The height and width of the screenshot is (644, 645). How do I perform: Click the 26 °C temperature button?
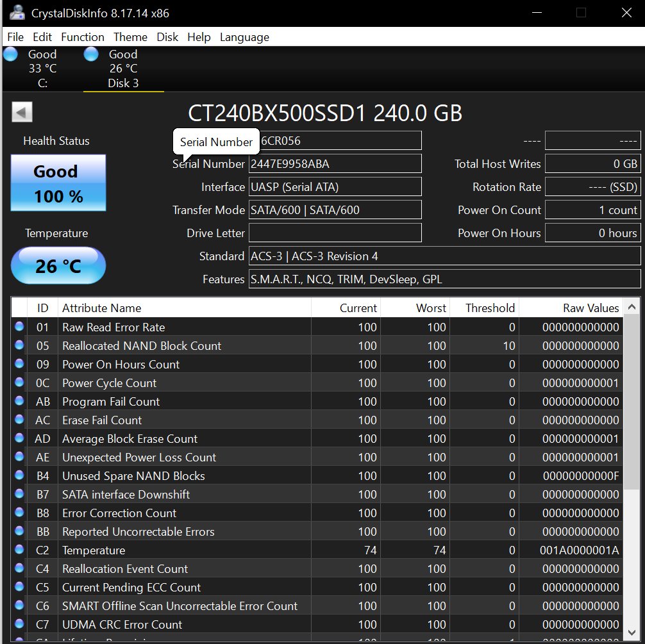click(58, 266)
